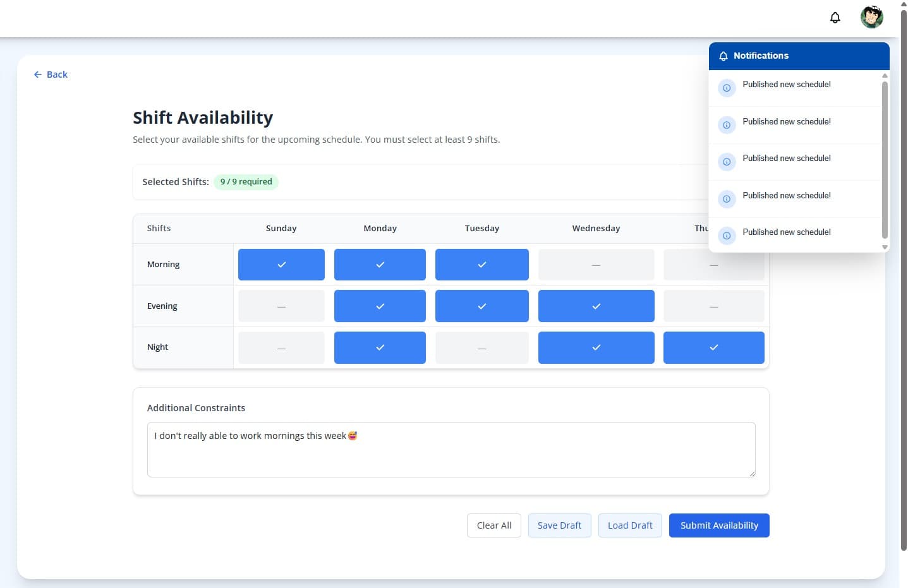908x588 pixels.
Task: Deselect the Monday Evening shift
Action: (380, 306)
